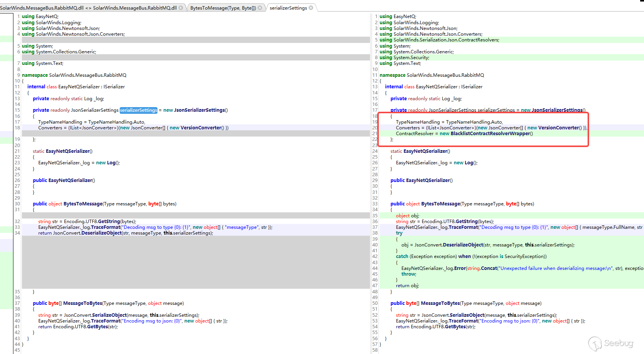Screen dimensions: 644x354
Task: Click the 'return obj;' statement
Action: pyautogui.click(x=408, y=286)
